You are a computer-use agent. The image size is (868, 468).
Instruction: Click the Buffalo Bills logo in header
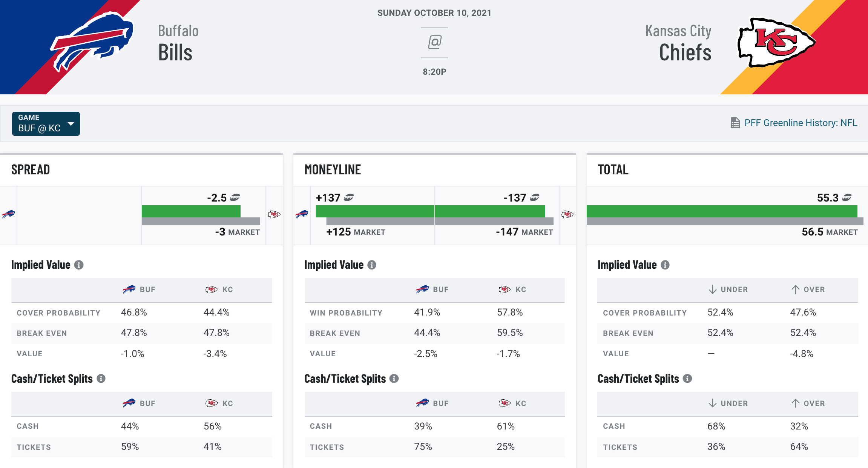point(92,42)
